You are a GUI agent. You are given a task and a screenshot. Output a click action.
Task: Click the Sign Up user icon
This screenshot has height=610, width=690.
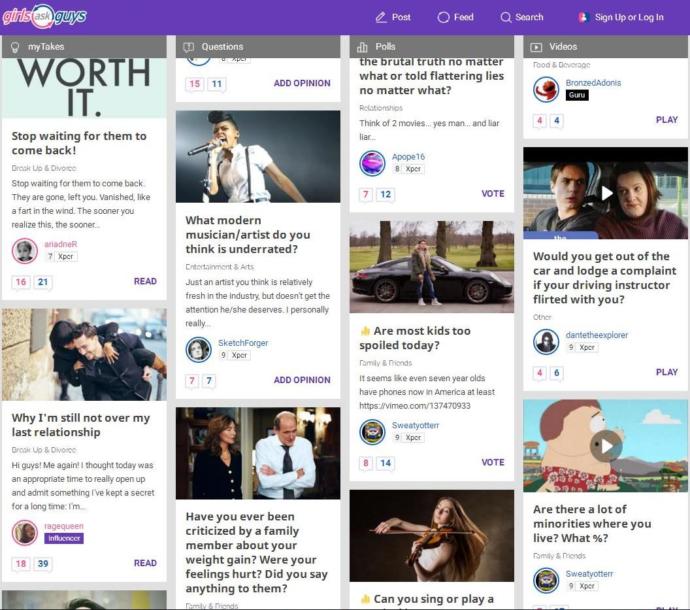(583, 18)
